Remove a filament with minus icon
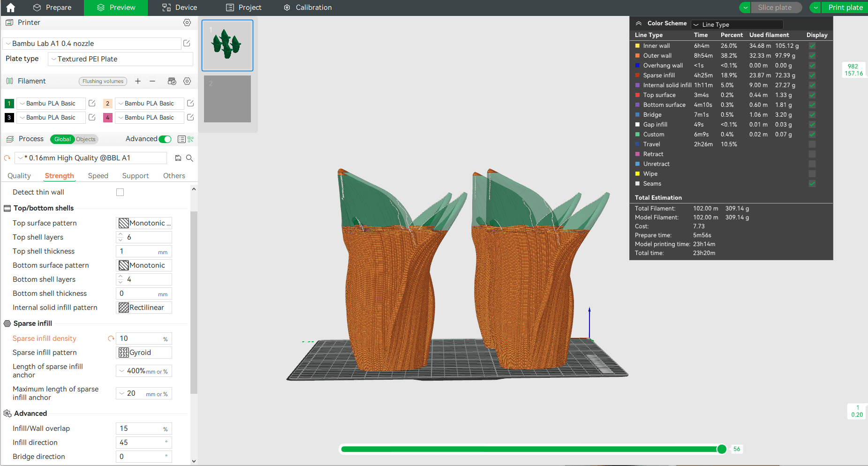 152,81
